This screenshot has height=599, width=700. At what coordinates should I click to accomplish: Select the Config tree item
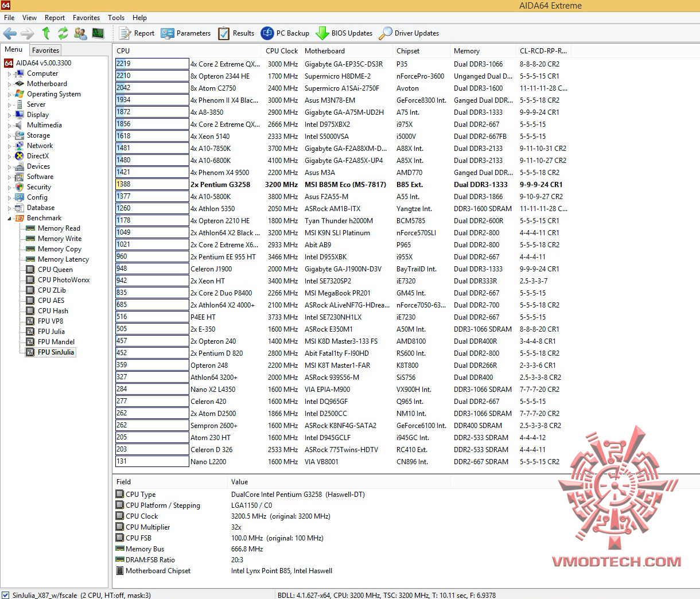tap(32, 197)
